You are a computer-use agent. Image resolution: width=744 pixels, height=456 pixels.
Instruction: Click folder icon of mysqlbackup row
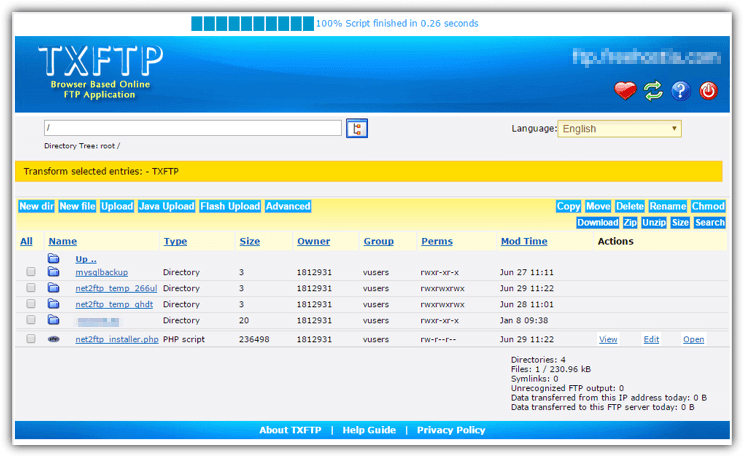(x=53, y=272)
